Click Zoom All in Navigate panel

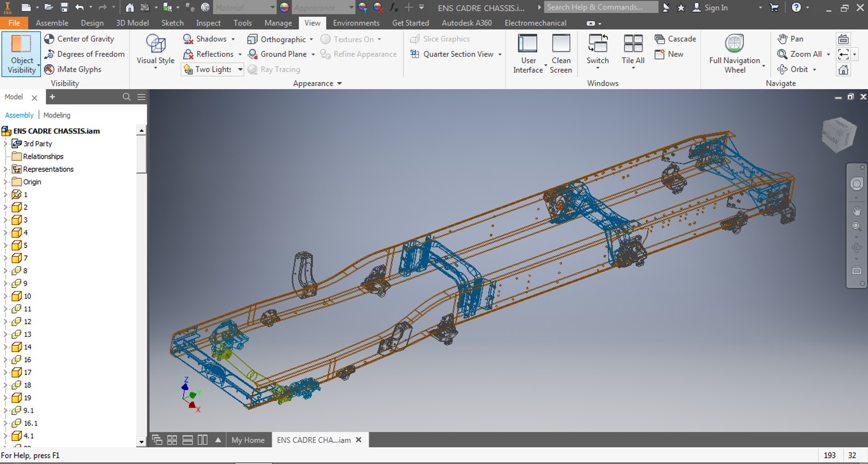(x=799, y=54)
